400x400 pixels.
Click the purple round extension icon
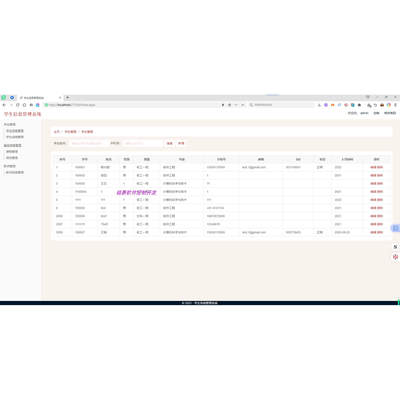click(326, 105)
